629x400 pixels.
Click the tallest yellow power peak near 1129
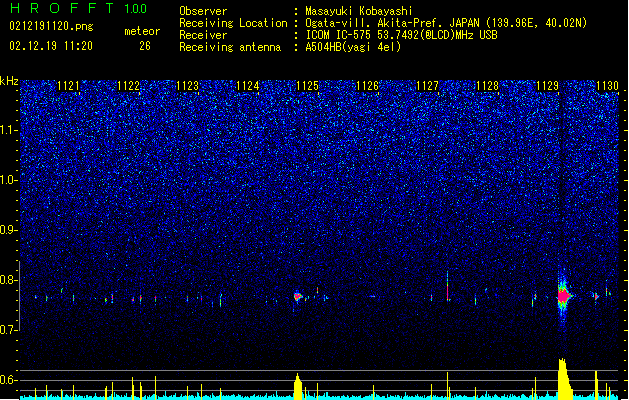tap(565, 379)
